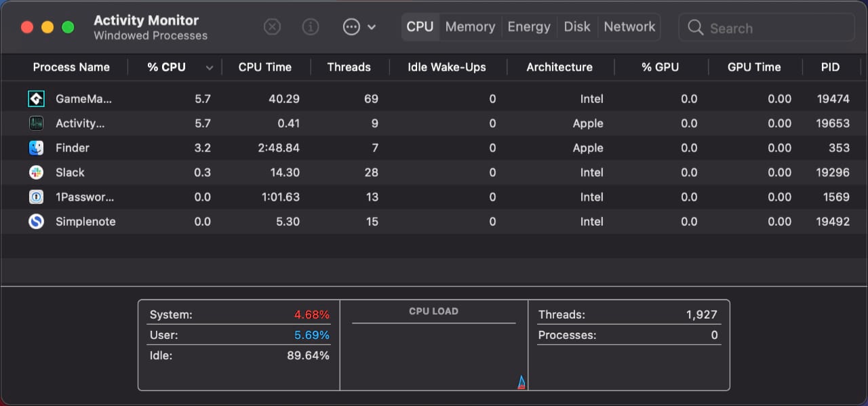Click CPU time value 2:48.84
The image size is (868, 406).
279,148
